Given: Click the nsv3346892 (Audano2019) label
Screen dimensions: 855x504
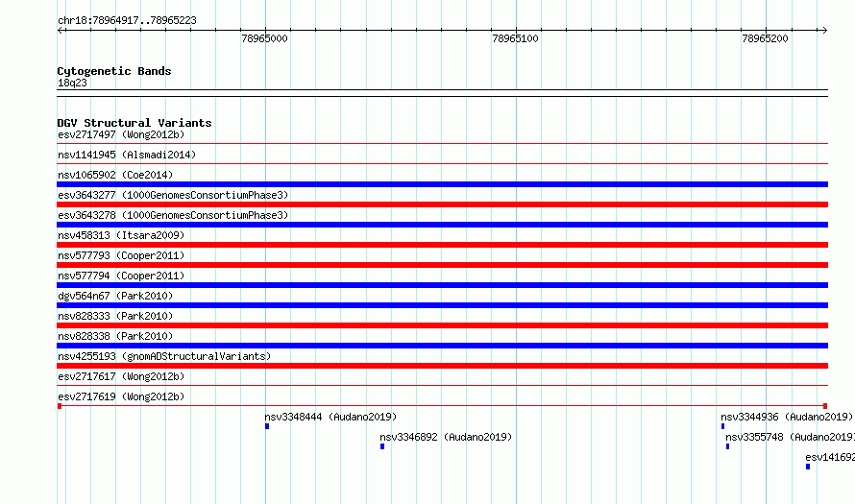Looking at the screenshot, I should pyautogui.click(x=446, y=437).
